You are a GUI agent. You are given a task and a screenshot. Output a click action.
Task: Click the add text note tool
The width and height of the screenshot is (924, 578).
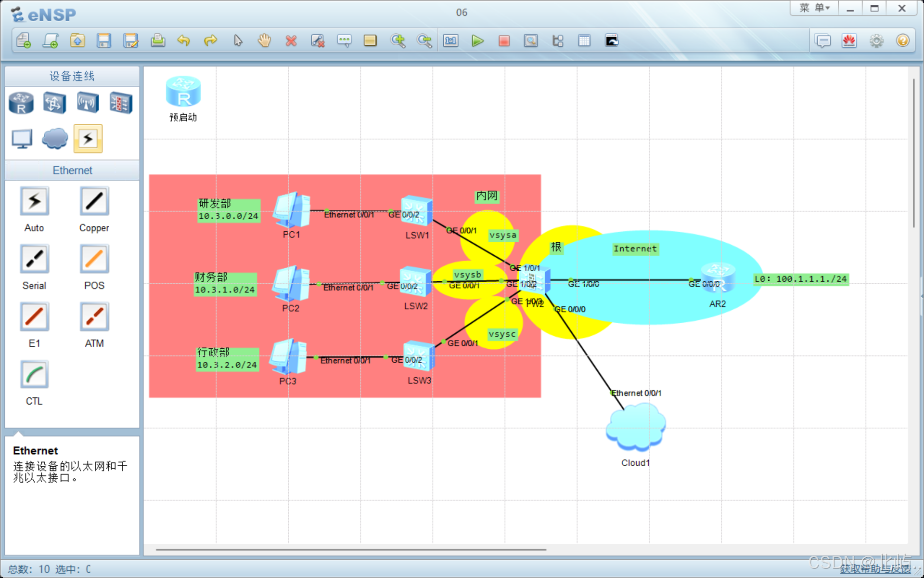click(344, 41)
